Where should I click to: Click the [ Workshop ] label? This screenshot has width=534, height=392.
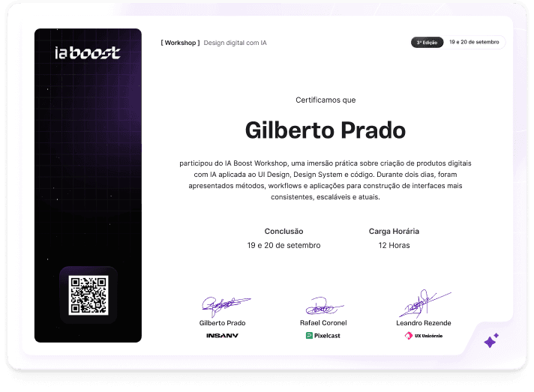pyautogui.click(x=180, y=43)
